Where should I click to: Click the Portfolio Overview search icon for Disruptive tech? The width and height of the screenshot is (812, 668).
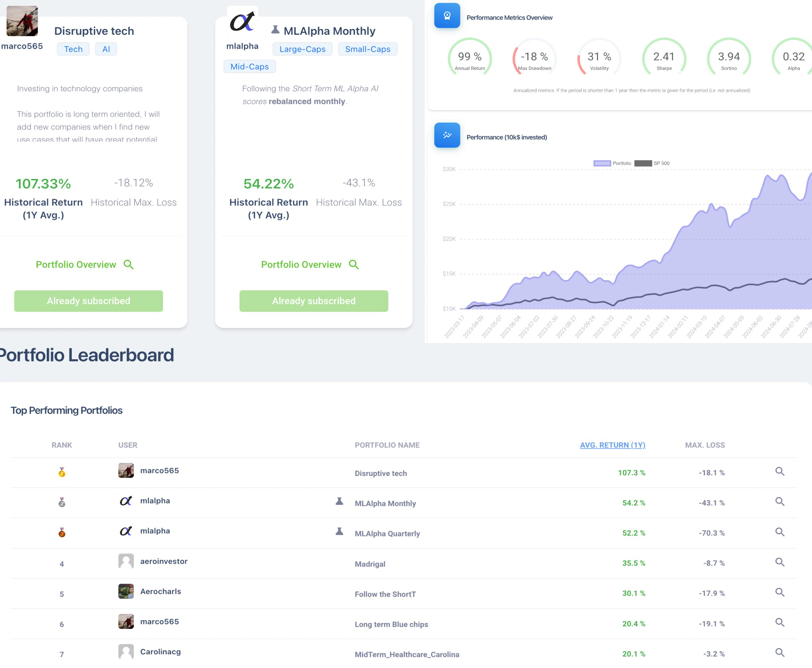pos(130,264)
